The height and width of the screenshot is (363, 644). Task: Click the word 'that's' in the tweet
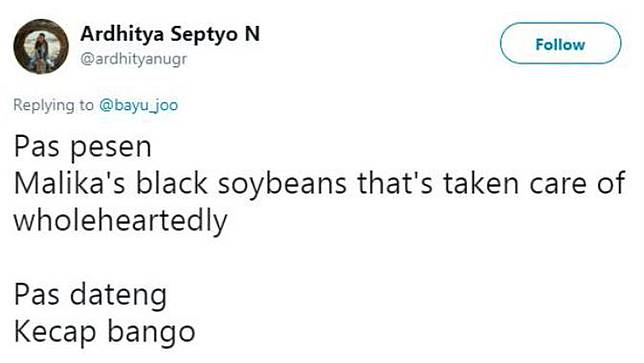coord(395,183)
